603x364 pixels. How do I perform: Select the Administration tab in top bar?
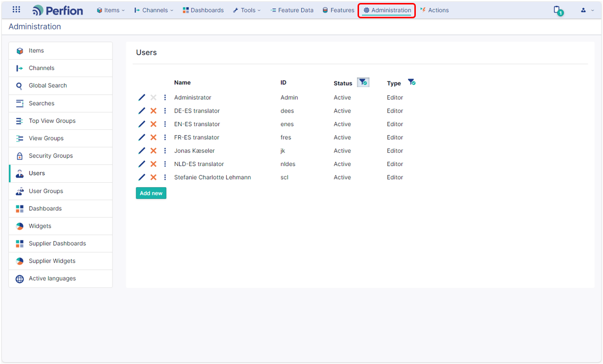(387, 10)
